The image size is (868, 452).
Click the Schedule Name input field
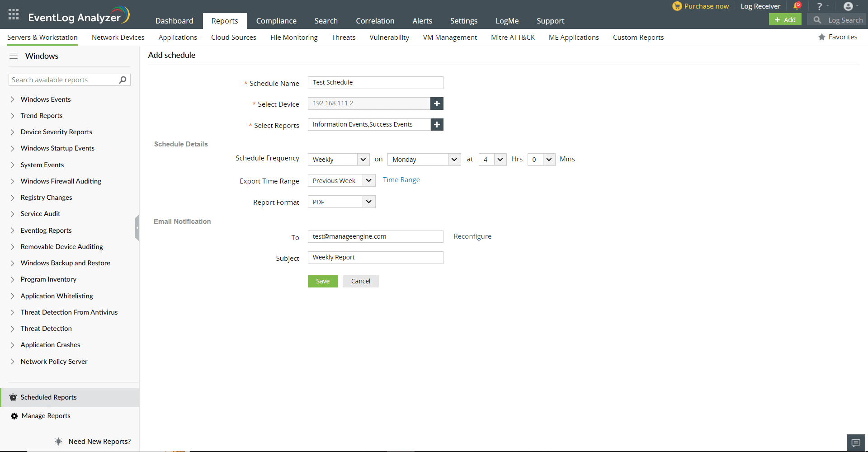(376, 83)
